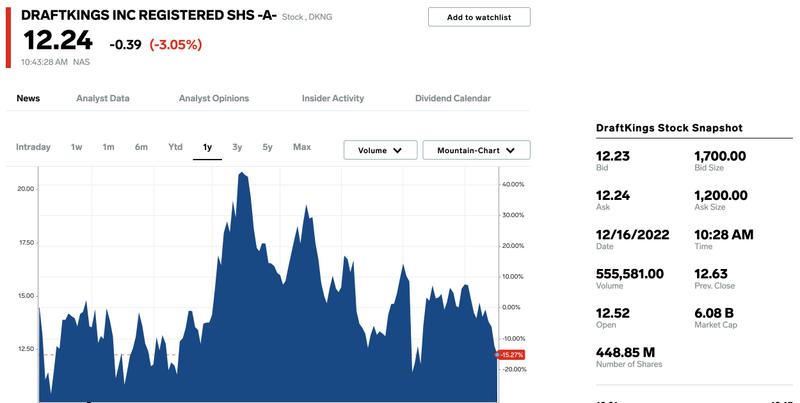The height and width of the screenshot is (403, 800).
Task: Go to the Dividend Calendar tab
Action: tap(453, 98)
